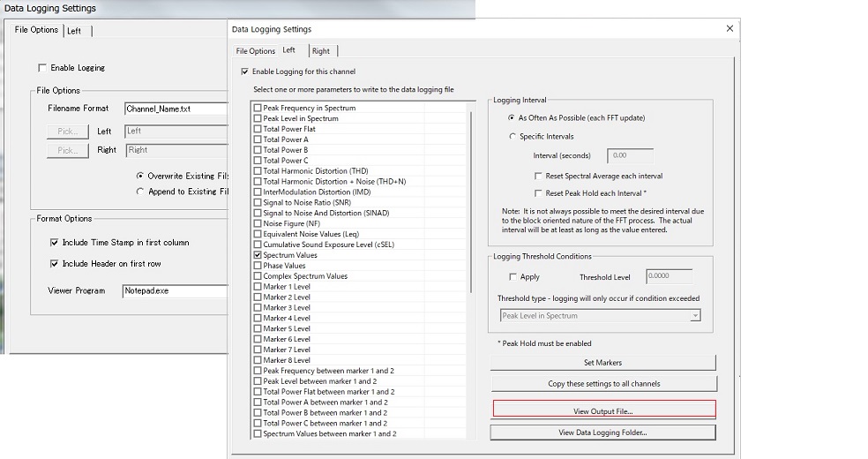Screen dimensions: 868x459
Task: Select Overwrite Existing File option
Action: click(x=140, y=176)
